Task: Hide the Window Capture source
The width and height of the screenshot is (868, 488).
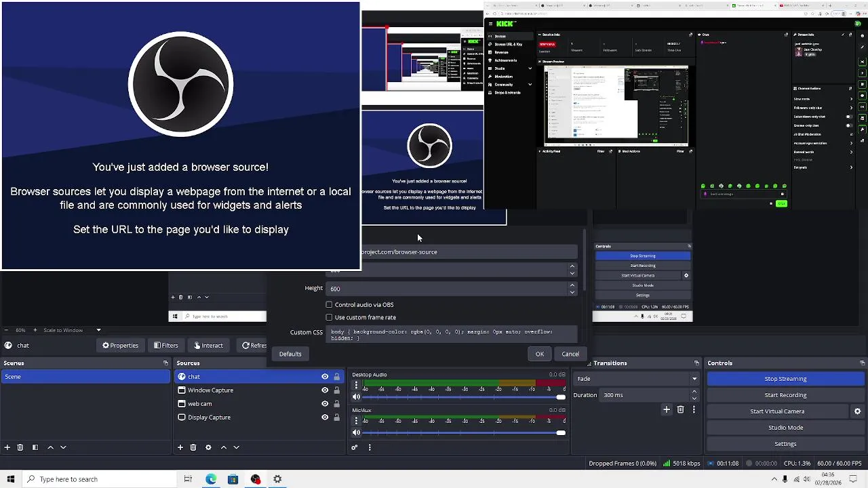Action: pyautogui.click(x=325, y=390)
